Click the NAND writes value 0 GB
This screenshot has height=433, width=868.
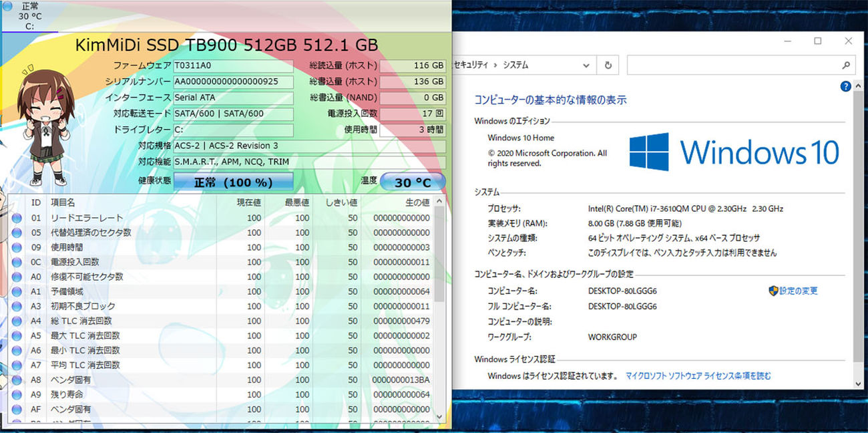tap(413, 98)
